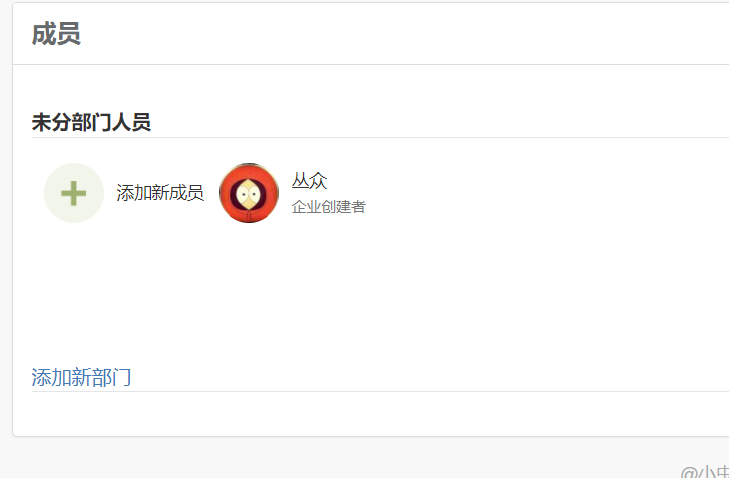The height and width of the screenshot is (478, 729).
Task: Add a member via the circular plus button
Action: point(73,193)
